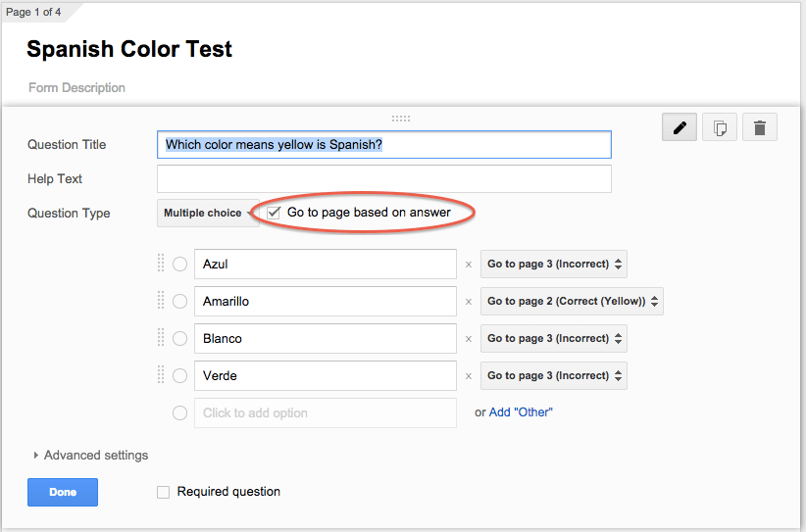Enable the Required question checkbox
Screen dimensions: 806x532
point(164,492)
